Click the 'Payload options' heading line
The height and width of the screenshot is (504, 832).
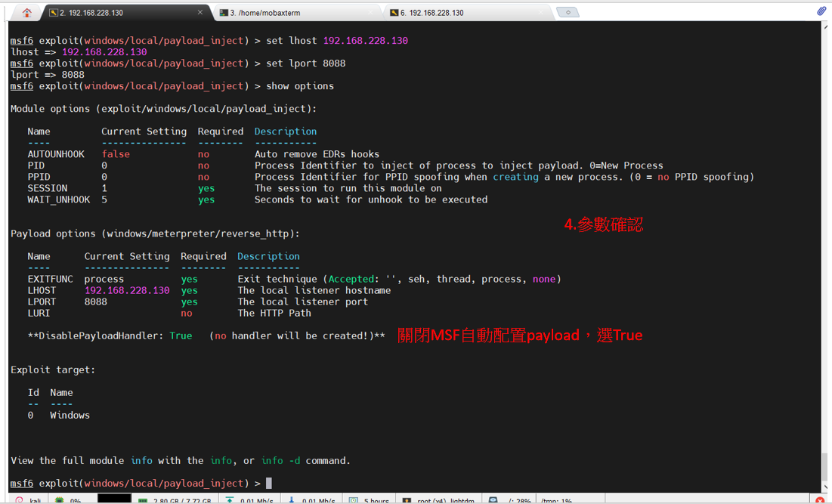(155, 233)
